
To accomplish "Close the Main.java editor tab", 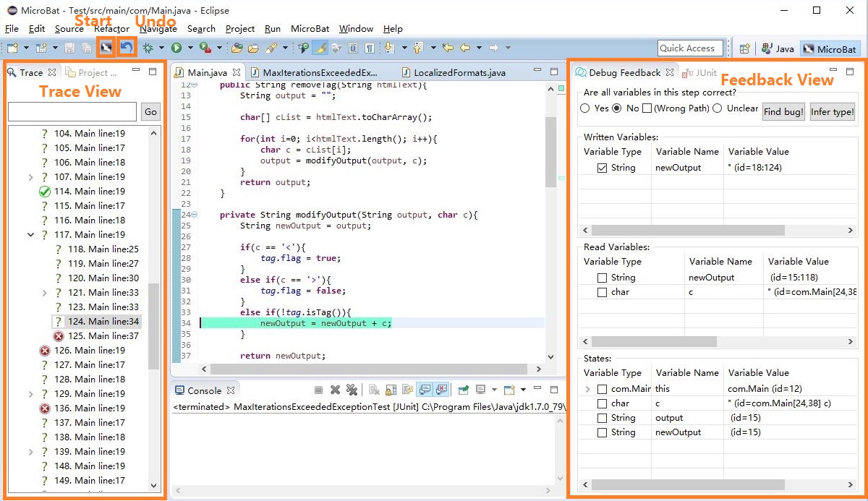I will 236,72.
